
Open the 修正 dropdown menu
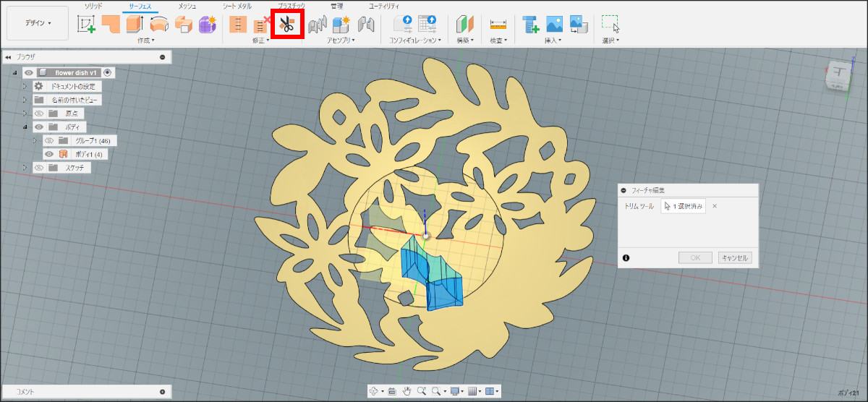point(259,41)
